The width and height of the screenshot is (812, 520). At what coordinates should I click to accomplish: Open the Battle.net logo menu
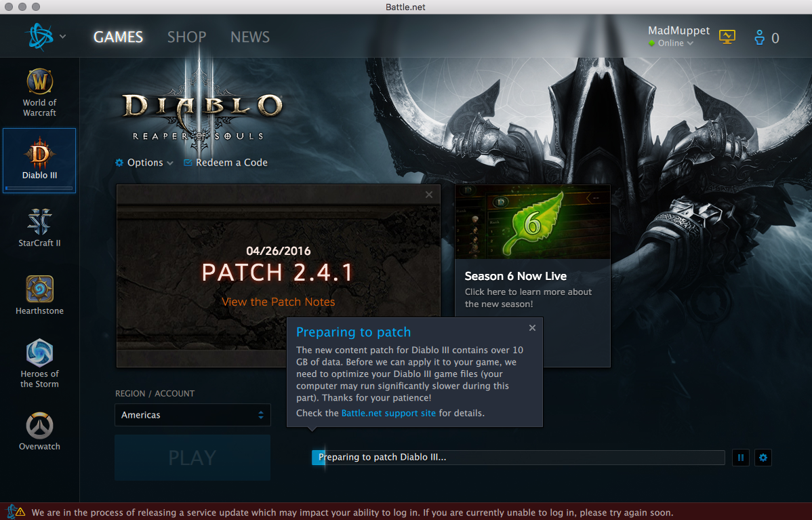tap(40, 37)
